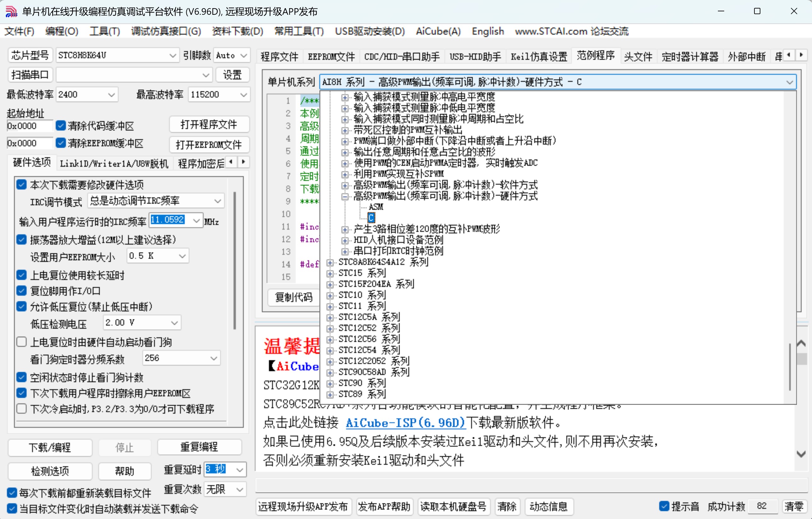
Task: Open the 最高波特率 115200 dropdown
Action: (244, 95)
